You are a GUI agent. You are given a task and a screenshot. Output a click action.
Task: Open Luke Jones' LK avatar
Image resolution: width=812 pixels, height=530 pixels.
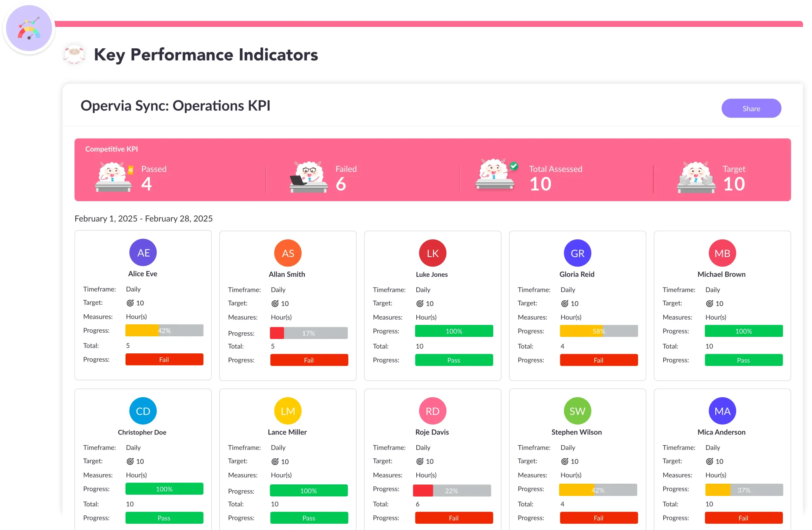coord(433,253)
